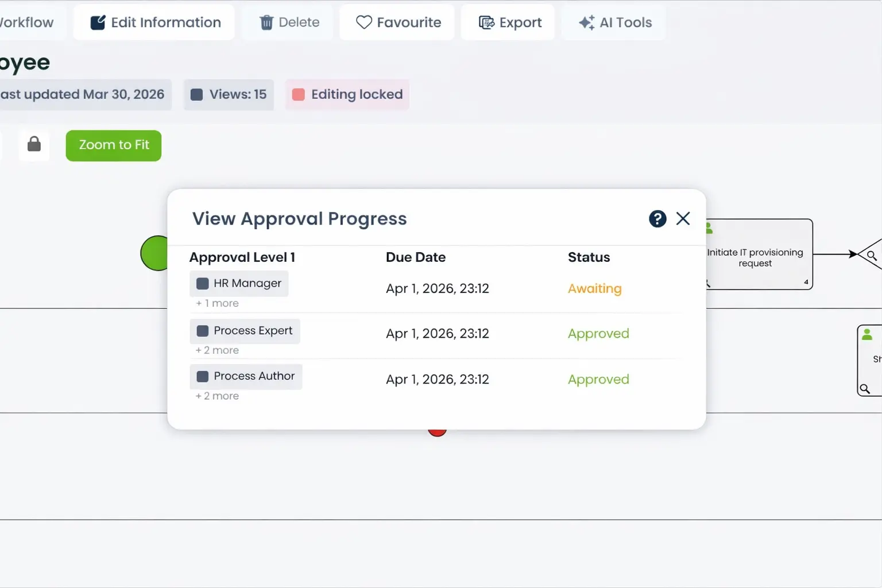This screenshot has width=882, height=588.
Task: Close the View Approval Progress dialog
Action: pyautogui.click(x=683, y=219)
